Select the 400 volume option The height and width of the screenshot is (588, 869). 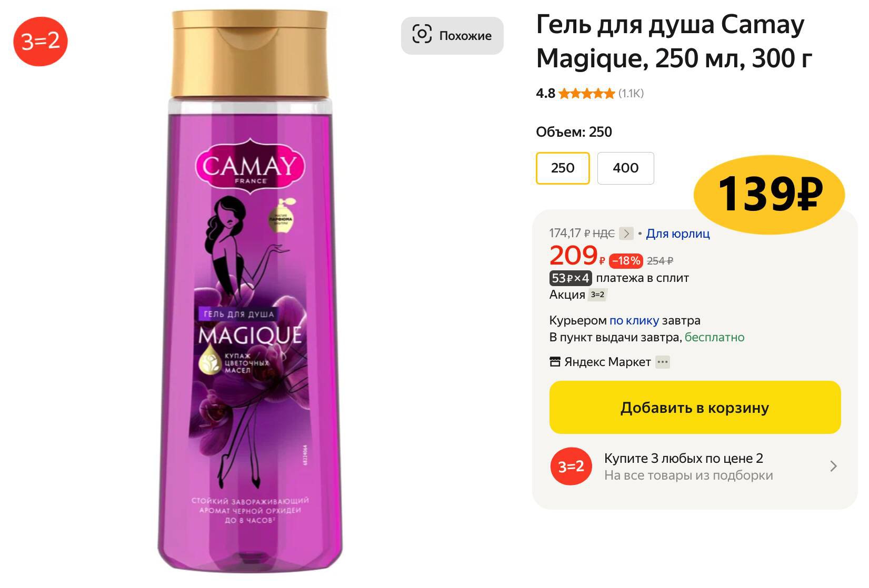tap(625, 168)
